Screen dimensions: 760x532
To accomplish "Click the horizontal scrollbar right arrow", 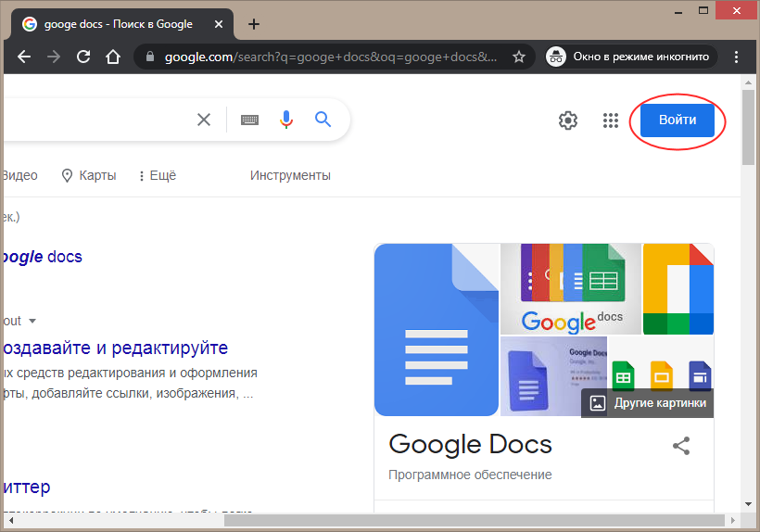I will pos(733,520).
